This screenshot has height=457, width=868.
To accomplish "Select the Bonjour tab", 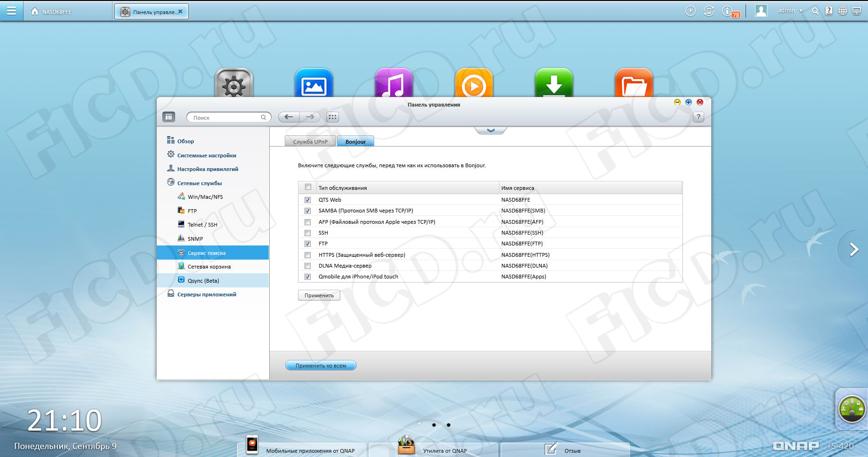I will 355,141.
